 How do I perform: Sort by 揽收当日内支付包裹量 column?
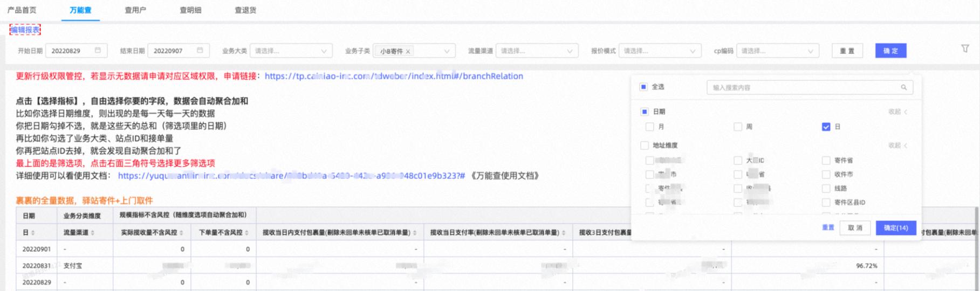pos(415,233)
